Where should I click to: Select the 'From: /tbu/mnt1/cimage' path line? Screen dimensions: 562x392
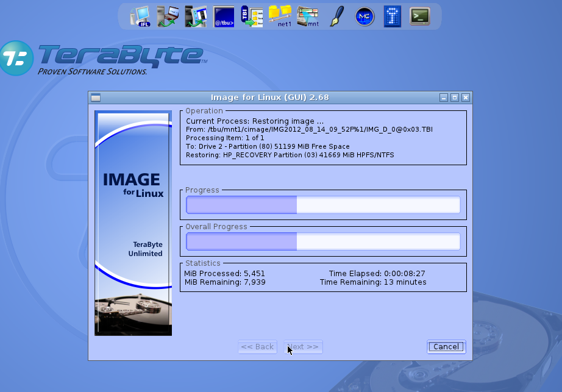point(309,129)
